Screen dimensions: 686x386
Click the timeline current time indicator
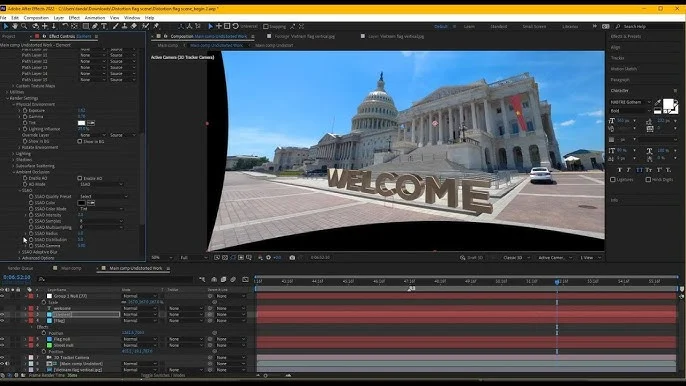click(x=557, y=282)
